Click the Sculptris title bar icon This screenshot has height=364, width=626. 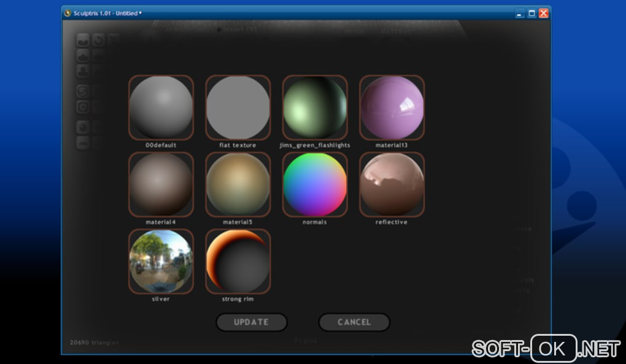68,13
